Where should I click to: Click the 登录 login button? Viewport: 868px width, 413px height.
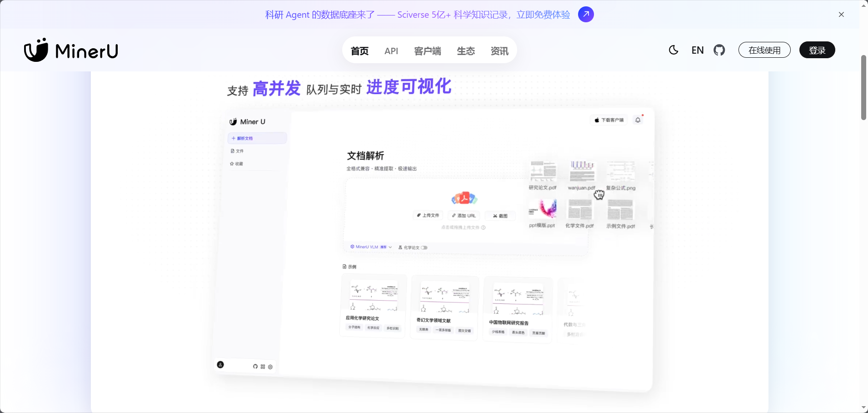(x=817, y=50)
